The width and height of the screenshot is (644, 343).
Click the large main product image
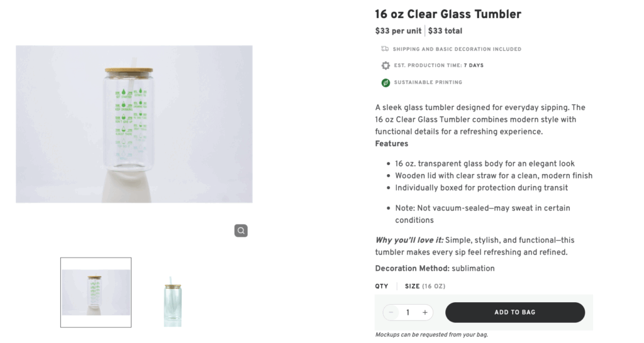134,124
